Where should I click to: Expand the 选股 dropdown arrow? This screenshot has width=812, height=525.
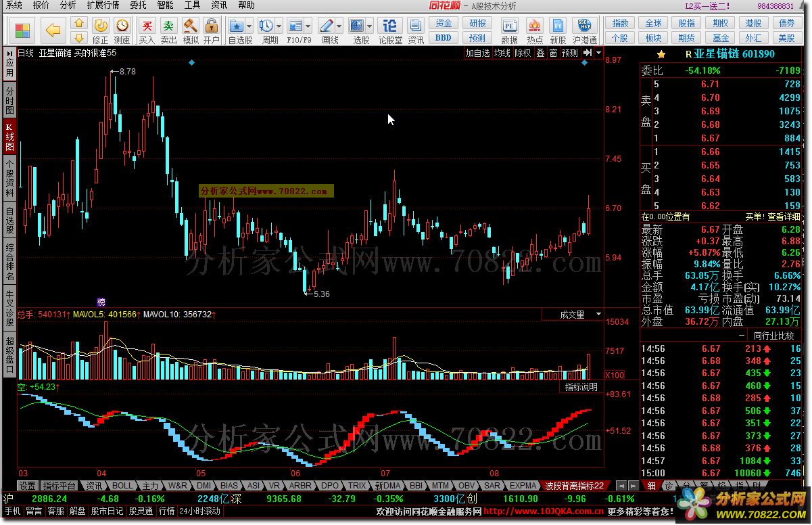(x=371, y=26)
